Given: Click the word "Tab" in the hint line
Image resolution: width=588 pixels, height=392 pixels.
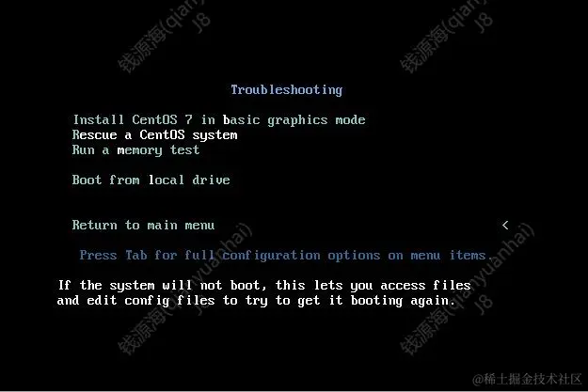Looking at the screenshot, I should (x=135, y=255).
